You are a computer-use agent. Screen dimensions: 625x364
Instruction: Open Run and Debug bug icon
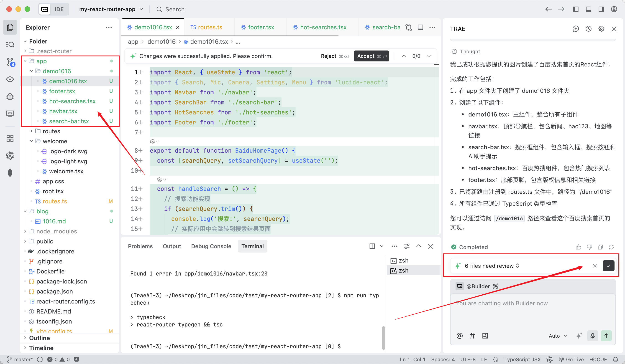[10, 96]
